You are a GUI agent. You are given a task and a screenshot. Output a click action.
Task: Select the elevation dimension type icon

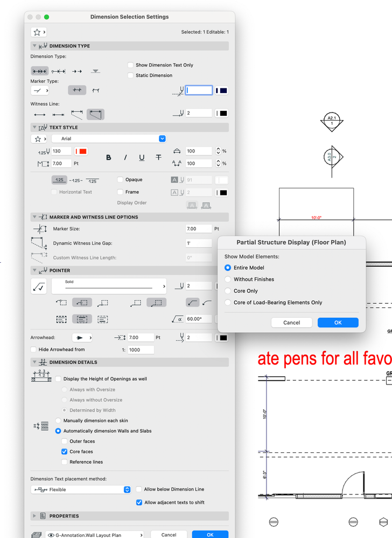95,71
